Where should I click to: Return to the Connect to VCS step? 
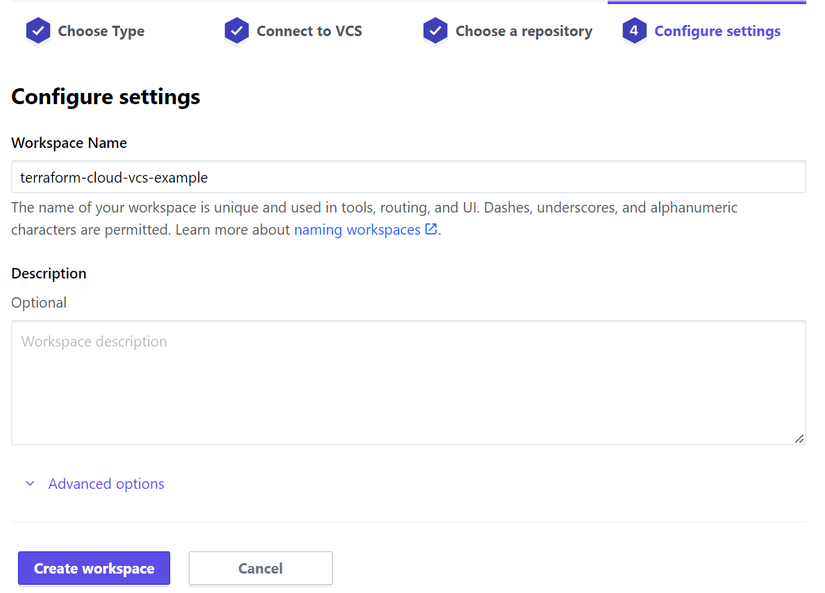pyautogui.click(x=309, y=31)
